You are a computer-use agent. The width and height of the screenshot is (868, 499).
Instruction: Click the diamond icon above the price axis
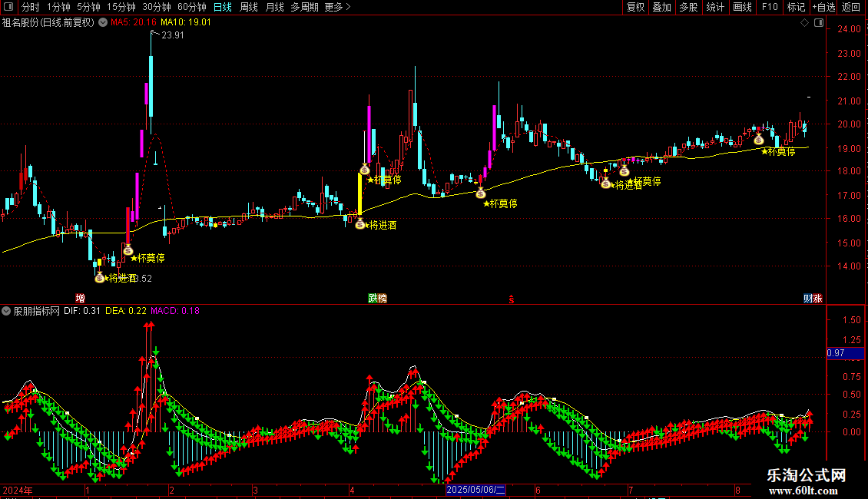point(804,23)
